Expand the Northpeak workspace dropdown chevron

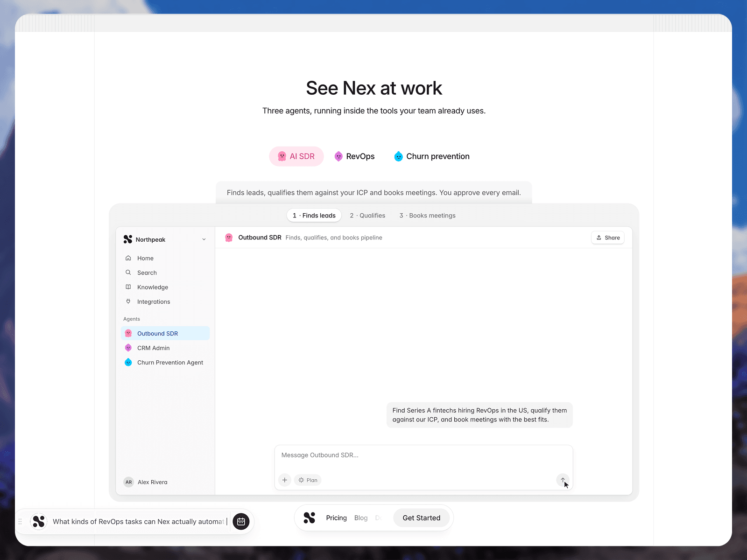pyautogui.click(x=204, y=239)
